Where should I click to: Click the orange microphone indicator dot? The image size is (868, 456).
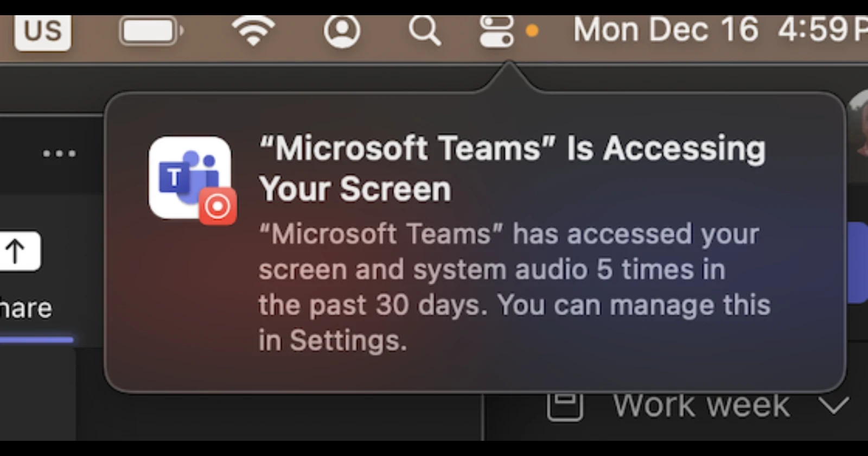pos(532,30)
